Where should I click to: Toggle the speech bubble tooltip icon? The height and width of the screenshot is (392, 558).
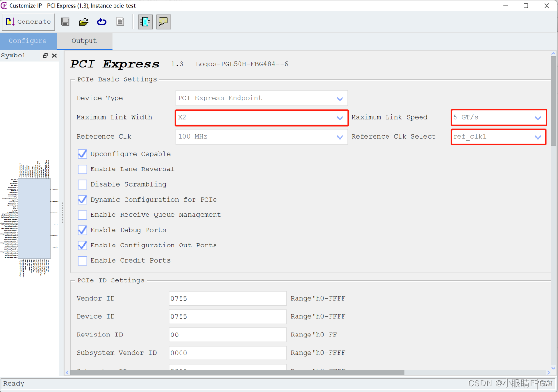pos(163,22)
